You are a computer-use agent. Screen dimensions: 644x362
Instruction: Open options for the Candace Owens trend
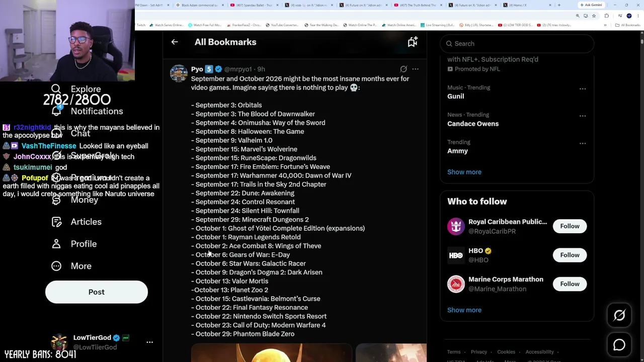click(583, 116)
